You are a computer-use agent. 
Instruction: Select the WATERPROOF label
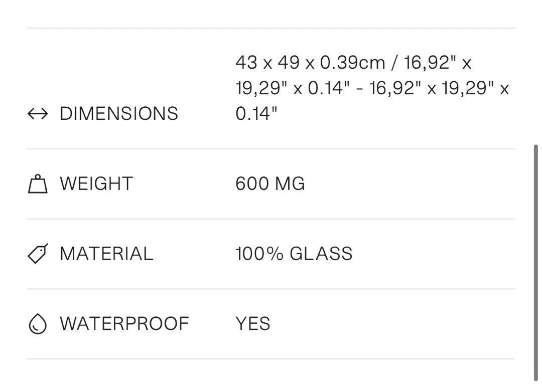coord(124,324)
